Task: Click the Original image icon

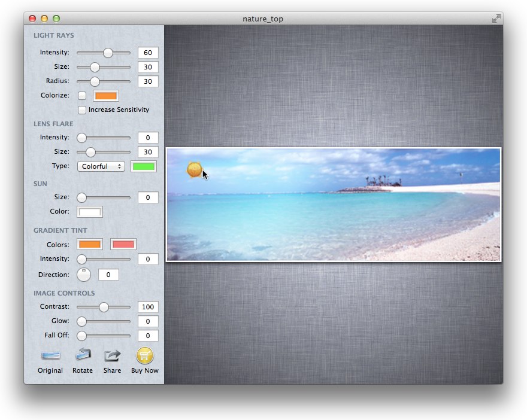Action: tap(50, 356)
